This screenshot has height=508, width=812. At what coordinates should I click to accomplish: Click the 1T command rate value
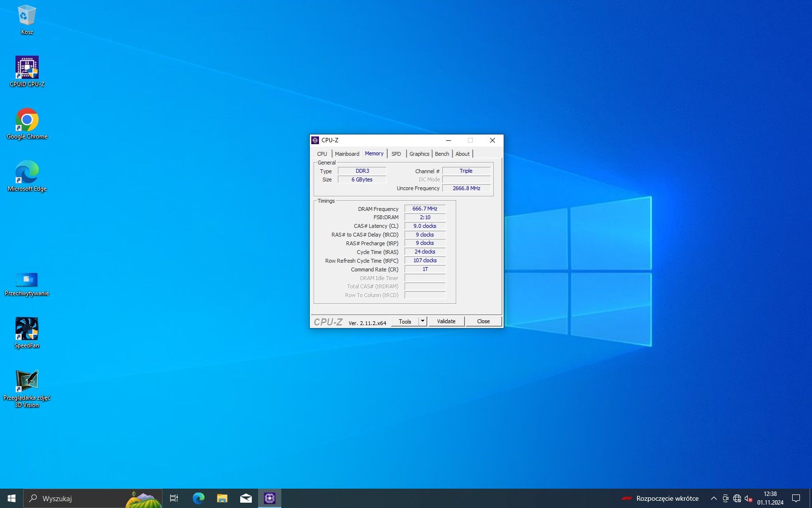425,269
